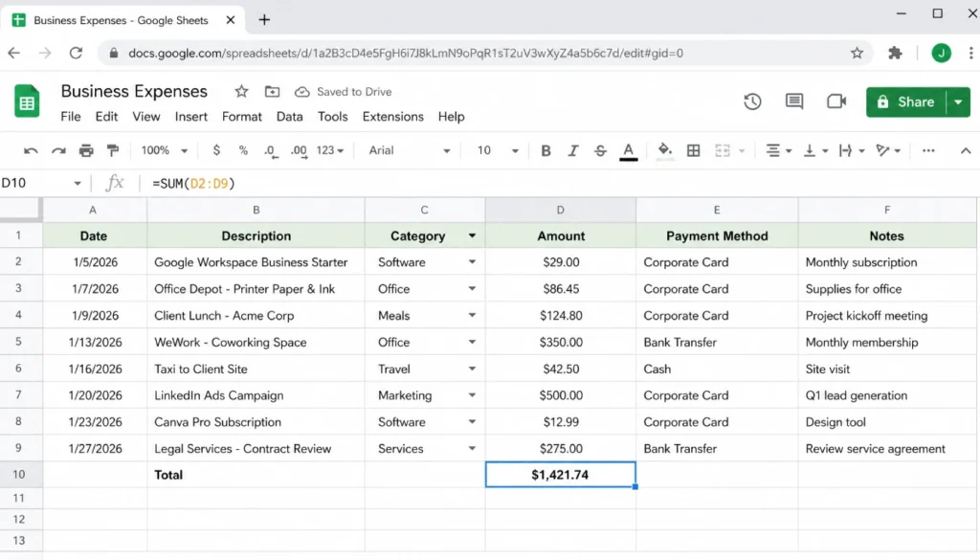Viewport: 980px width, 560px height.
Task: Open the Extensions menu
Action: [393, 117]
